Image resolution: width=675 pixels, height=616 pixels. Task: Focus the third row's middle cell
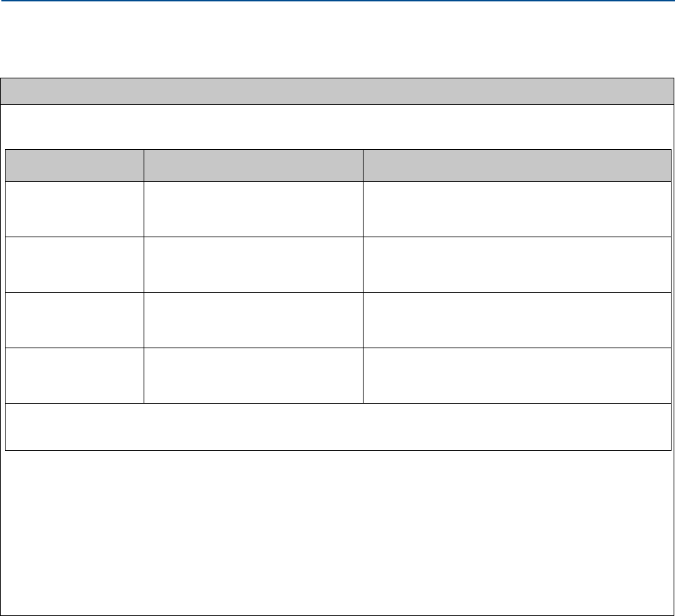pyautogui.click(x=253, y=320)
